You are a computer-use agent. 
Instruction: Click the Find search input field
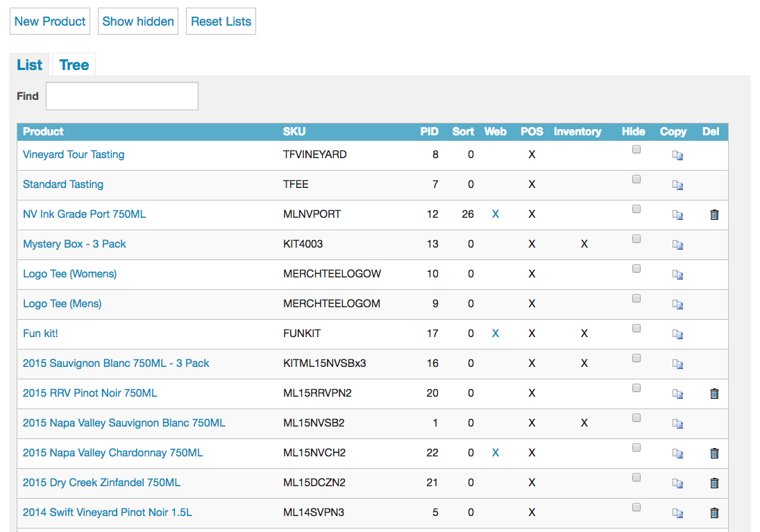click(x=122, y=96)
